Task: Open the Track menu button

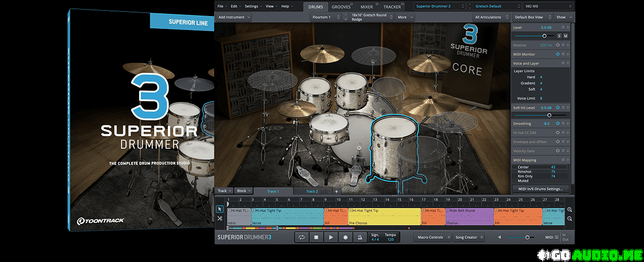Action: 223,191
